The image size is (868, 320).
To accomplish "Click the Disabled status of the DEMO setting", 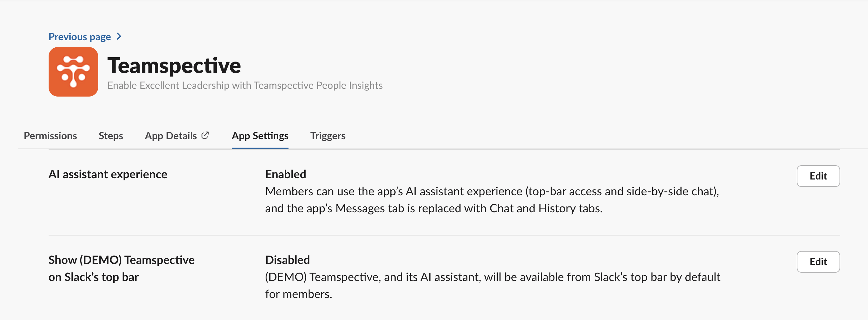I will [287, 260].
